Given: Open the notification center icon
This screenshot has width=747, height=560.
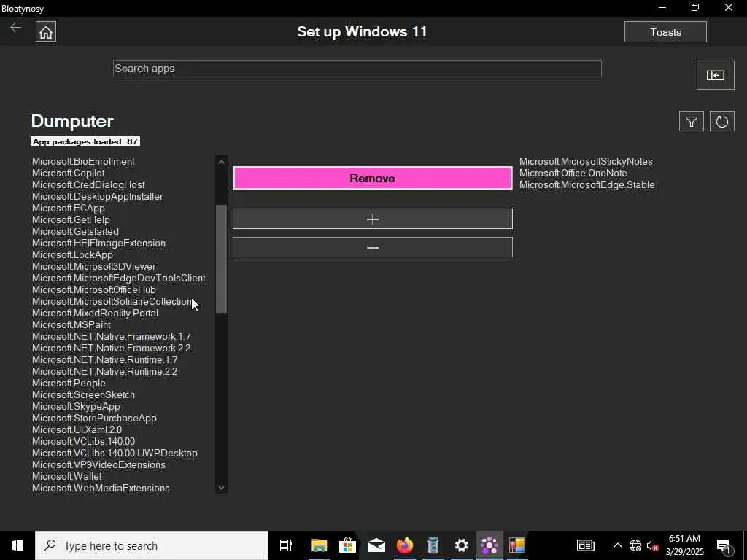Looking at the screenshot, I should click(724, 545).
